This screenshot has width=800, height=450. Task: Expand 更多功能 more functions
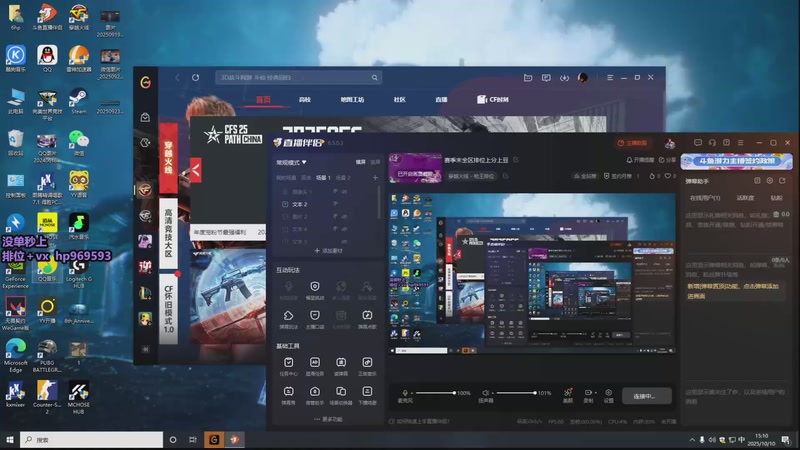(x=329, y=419)
